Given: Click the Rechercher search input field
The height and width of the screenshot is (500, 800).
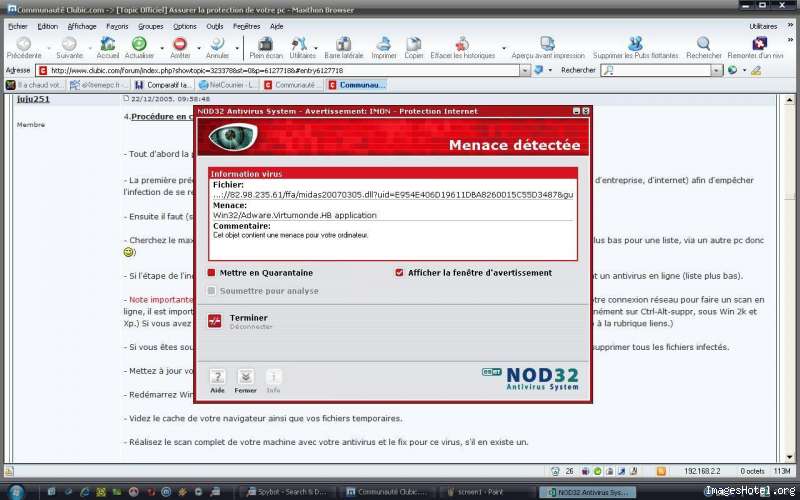Looking at the screenshot, I should (656, 70).
